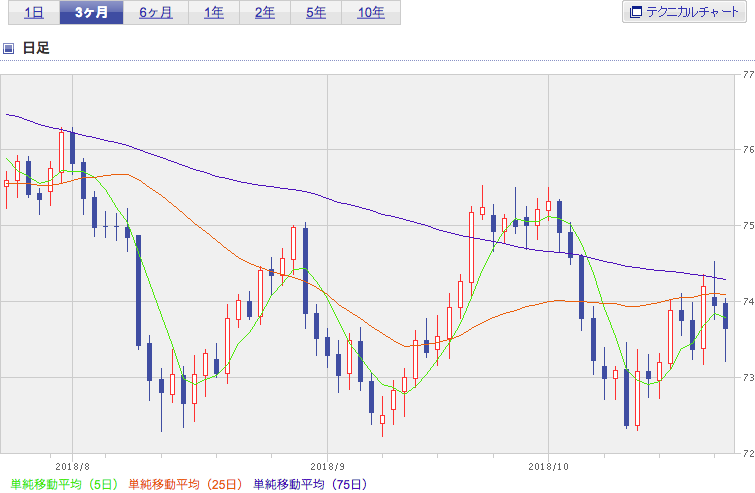Click the window icon in テクニカルチャート button
The width and height of the screenshot is (755, 493).
636,12
